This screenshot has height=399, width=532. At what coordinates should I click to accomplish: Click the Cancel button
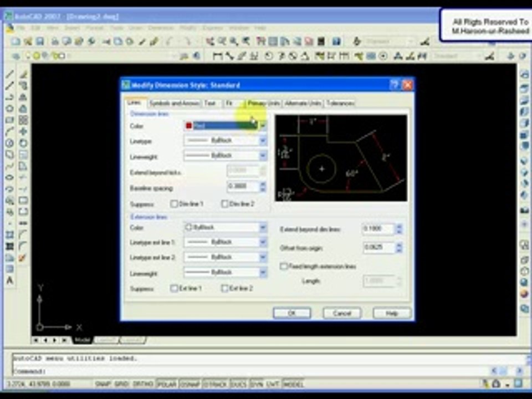pyautogui.click(x=342, y=313)
